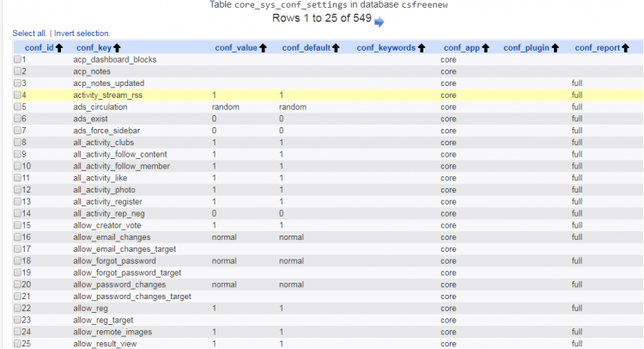Check the box for row 10
This screenshot has height=349, width=644.
tap(18, 166)
